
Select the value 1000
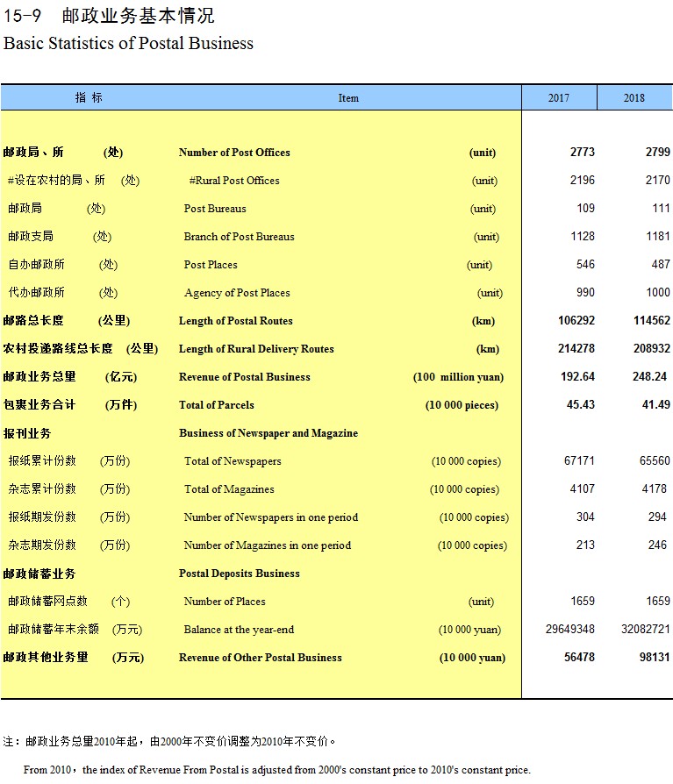(658, 292)
